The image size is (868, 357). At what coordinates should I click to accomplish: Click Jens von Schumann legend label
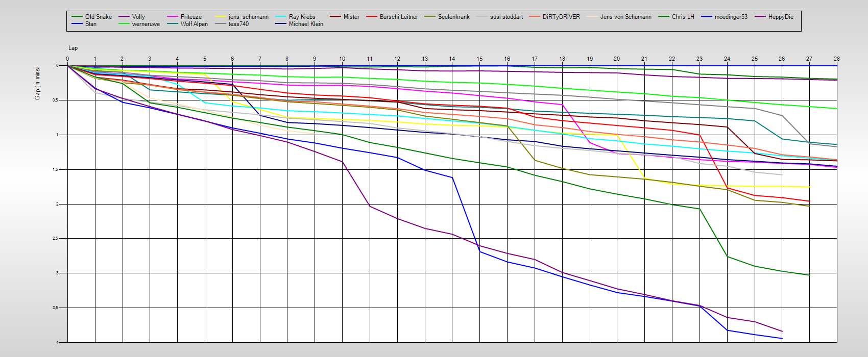[x=625, y=17]
